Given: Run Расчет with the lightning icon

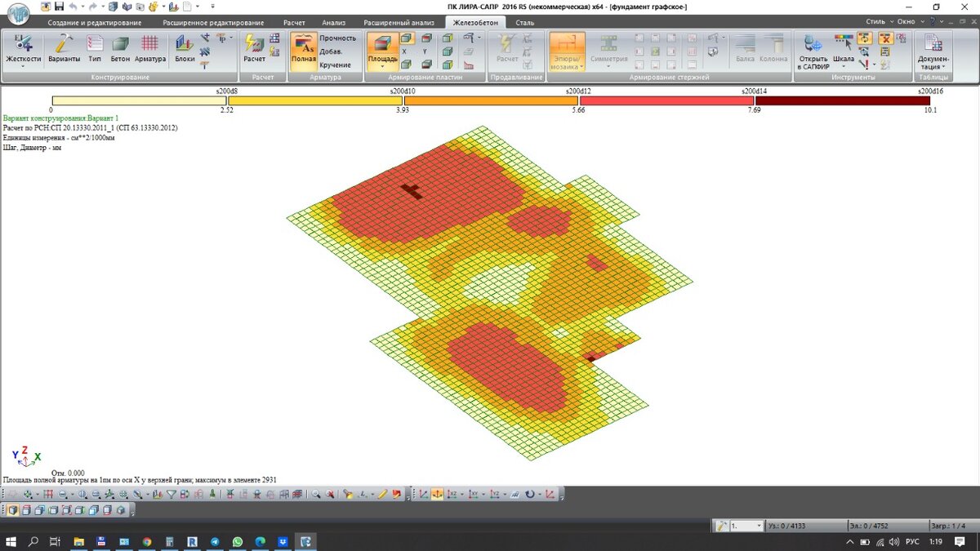Looking at the screenshot, I should 254,49.
